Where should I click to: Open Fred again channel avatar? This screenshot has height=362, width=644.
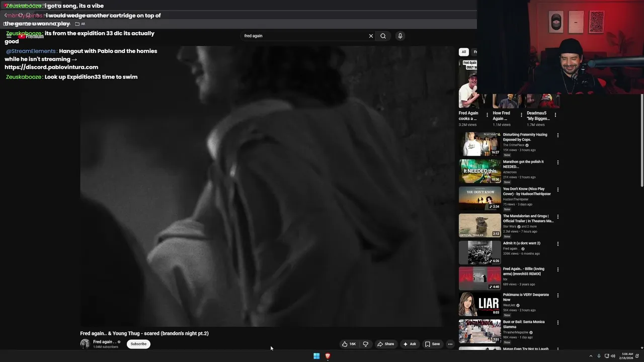pos(85,344)
